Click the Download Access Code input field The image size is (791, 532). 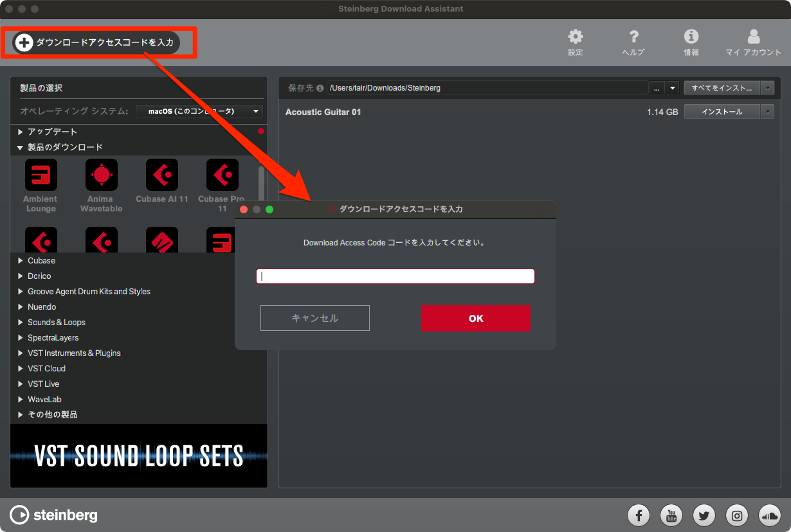pos(395,276)
